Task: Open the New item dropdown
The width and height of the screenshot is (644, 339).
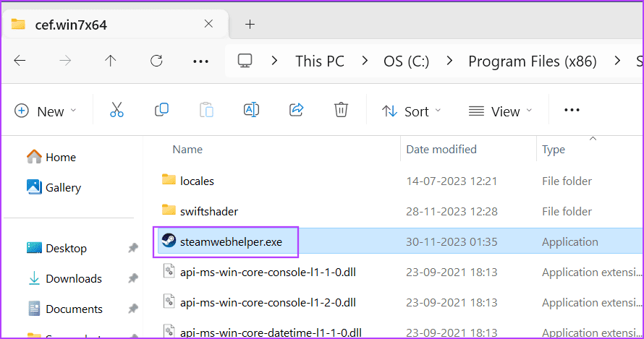Action: 45,111
